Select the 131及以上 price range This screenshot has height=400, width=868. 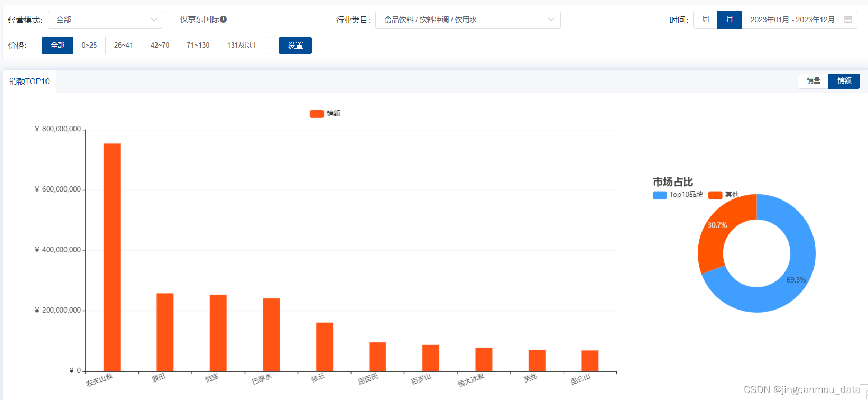click(243, 46)
